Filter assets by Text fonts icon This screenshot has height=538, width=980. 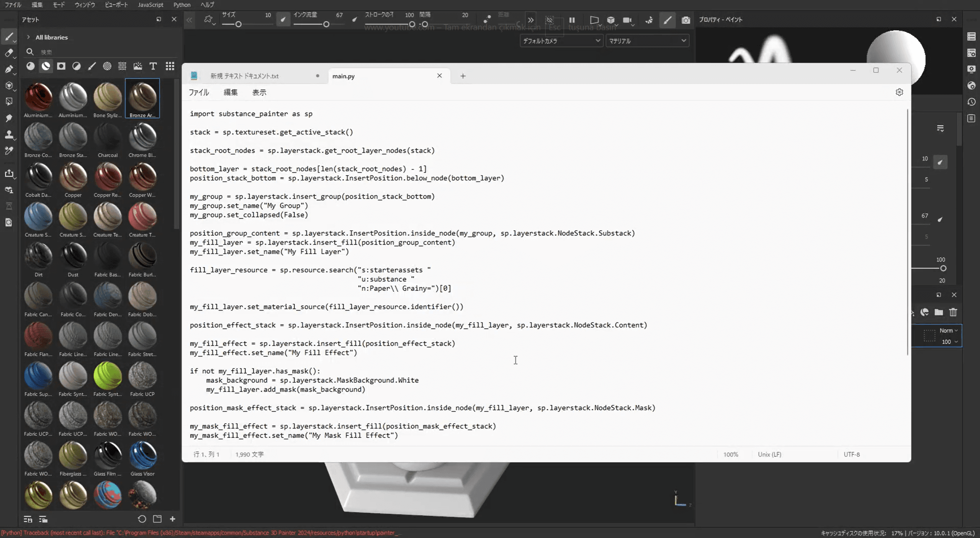point(153,66)
